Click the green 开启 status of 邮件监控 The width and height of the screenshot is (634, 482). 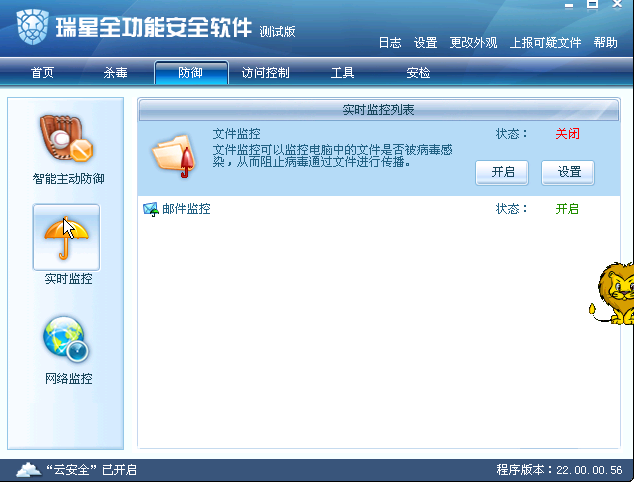(x=567, y=209)
